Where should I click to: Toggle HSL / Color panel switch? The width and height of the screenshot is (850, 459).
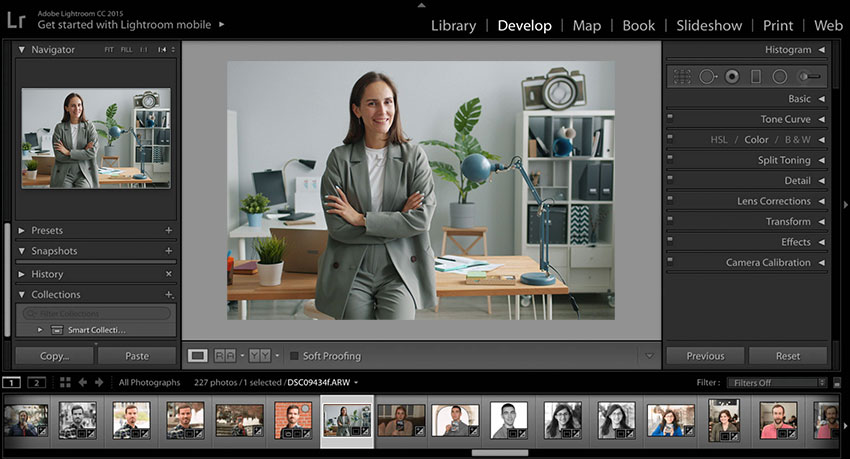[670, 137]
